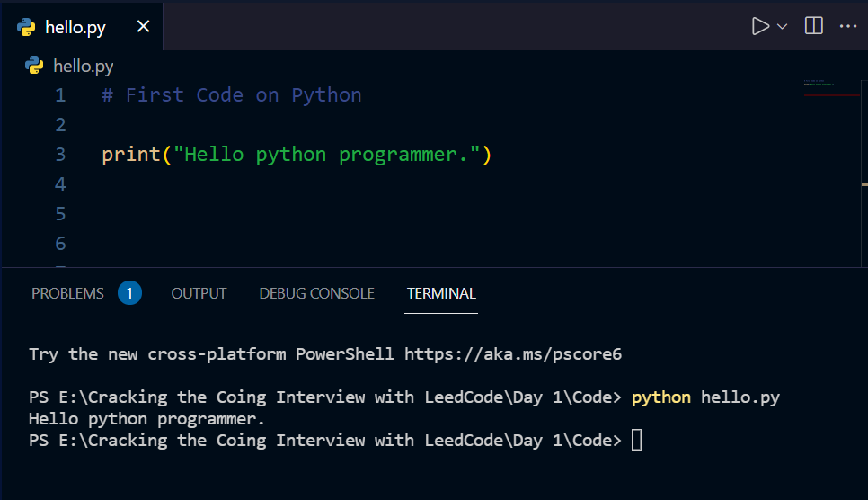
Task: Open the aka.ms/pscore6 link
Action: 512,353
